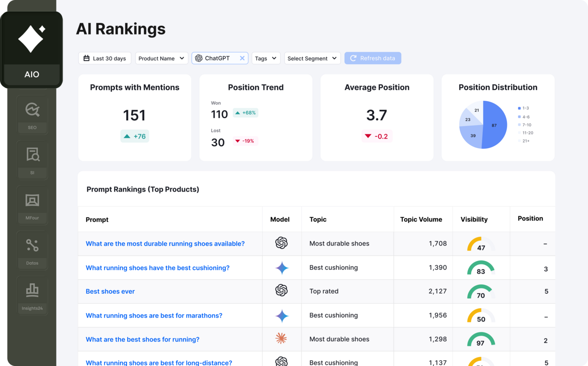Open the 'Best shoes ever' prompt link

tap(110, 291)
